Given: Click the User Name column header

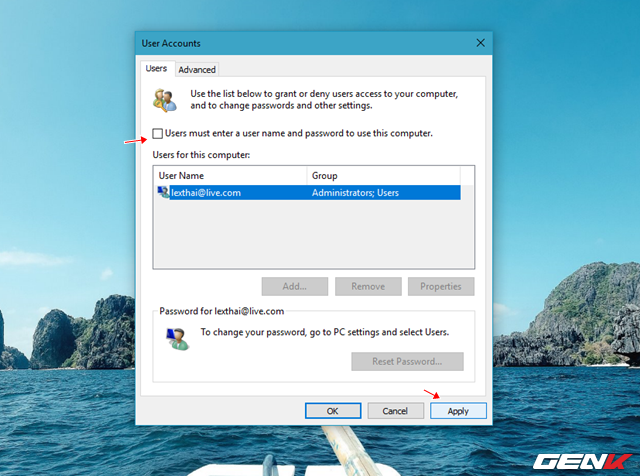Looking at the screenshot, I should [x=231, y=176].
